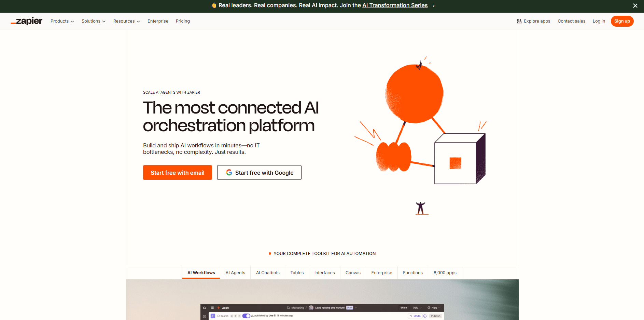This screenshot has width=644, height=320.
Task: Click the Undo icon in the editor toolbar
Action: (x=415, y=316)
